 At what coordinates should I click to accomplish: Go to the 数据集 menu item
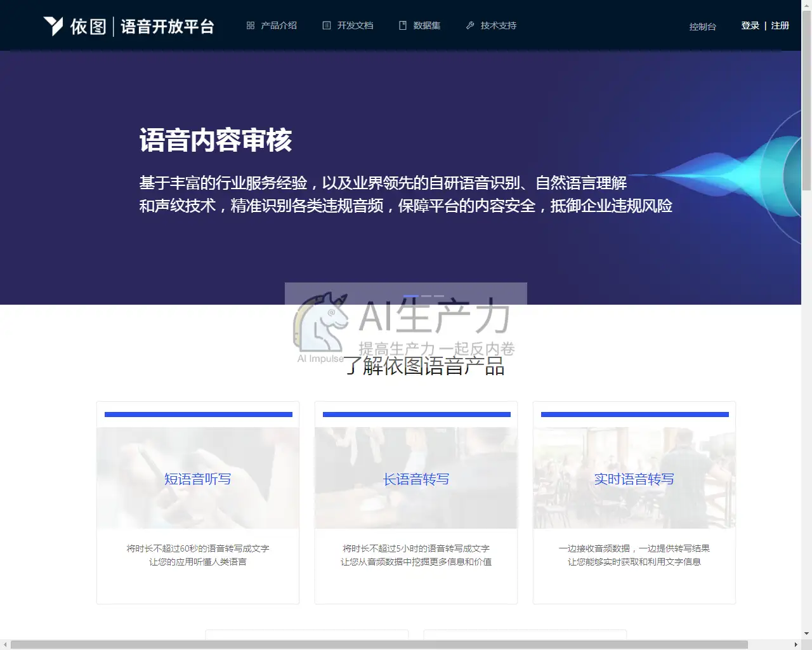click(x=427, y=25)
